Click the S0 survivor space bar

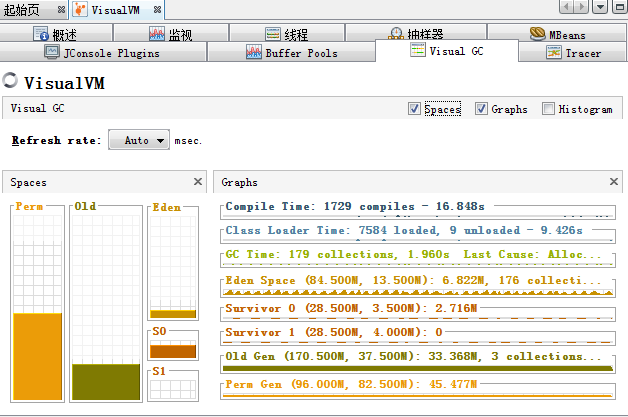click(173, 349)
